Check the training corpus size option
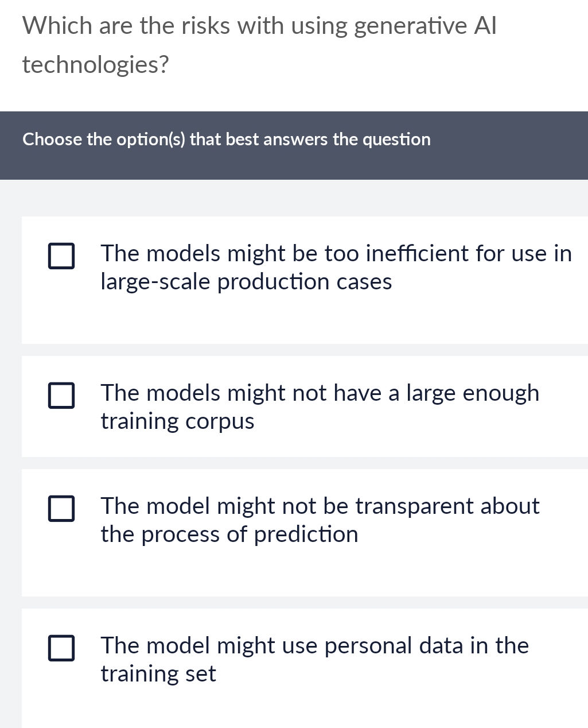The width and height of the screenshot is (588, 728). point(61,396)
